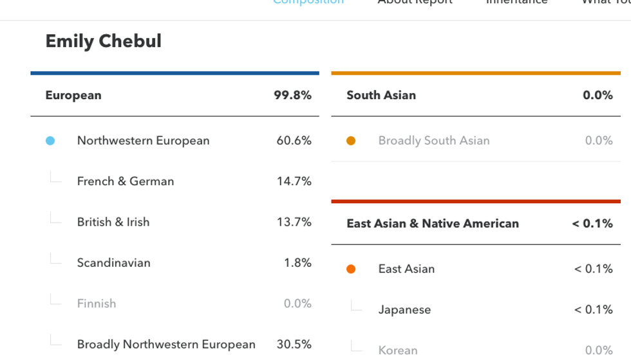Switch to the About Report tab
The height and width of the screenshot is (364, 631).
[415, 3]
